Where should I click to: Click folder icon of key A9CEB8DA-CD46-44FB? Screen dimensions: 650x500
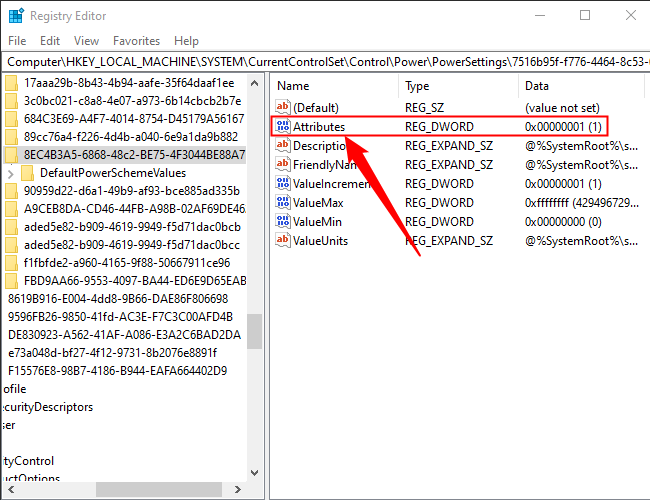[x=12, y=209]
